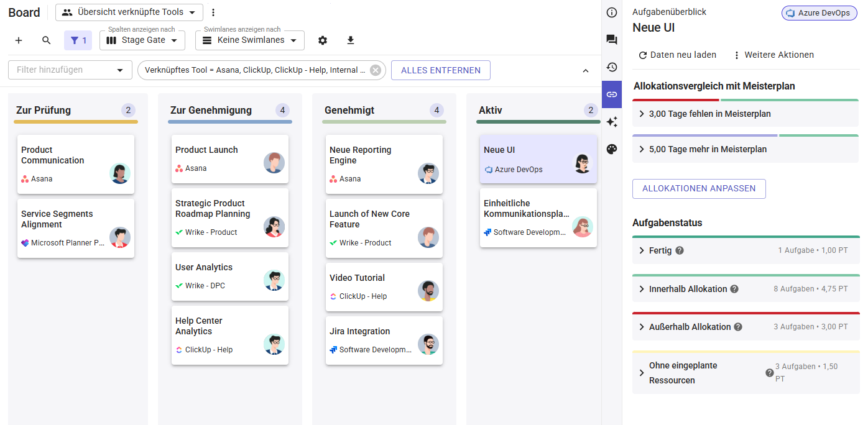Open the AI sparkle icon in side rail

612,122
